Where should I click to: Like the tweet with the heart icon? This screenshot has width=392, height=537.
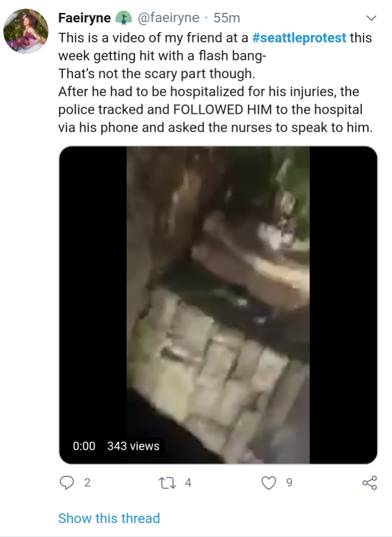click(269, 483)
